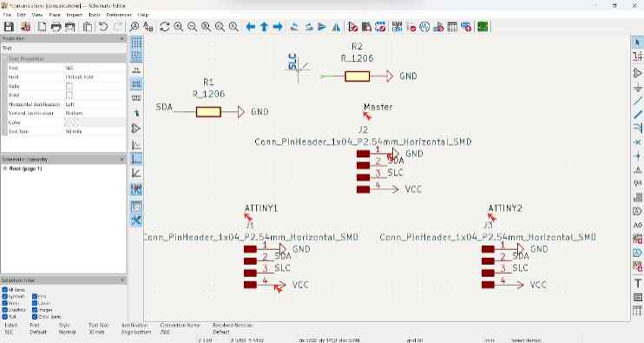Toggle Labels checkbox in Selection Filter
The height and width of the screenshot is (343, 644).
35,303
